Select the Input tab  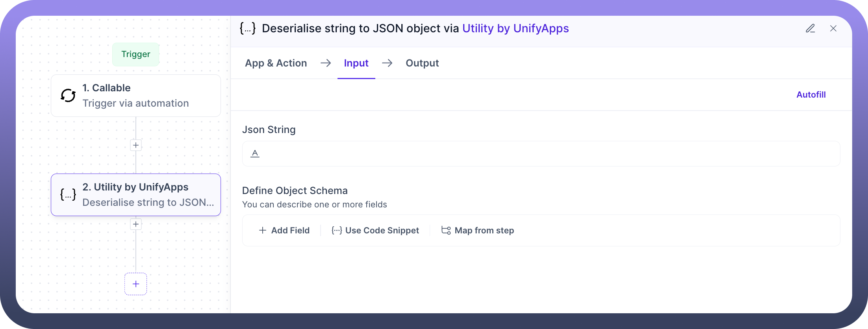[356, 63]
